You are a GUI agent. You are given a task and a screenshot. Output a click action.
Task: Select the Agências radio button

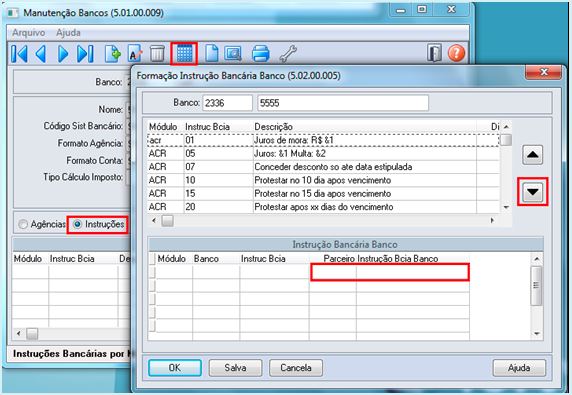tap(23, 224)
